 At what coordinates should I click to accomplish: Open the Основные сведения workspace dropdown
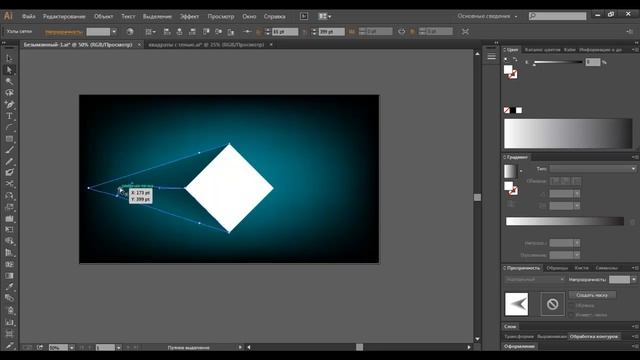pyautogui.click(x=487, y=16)
